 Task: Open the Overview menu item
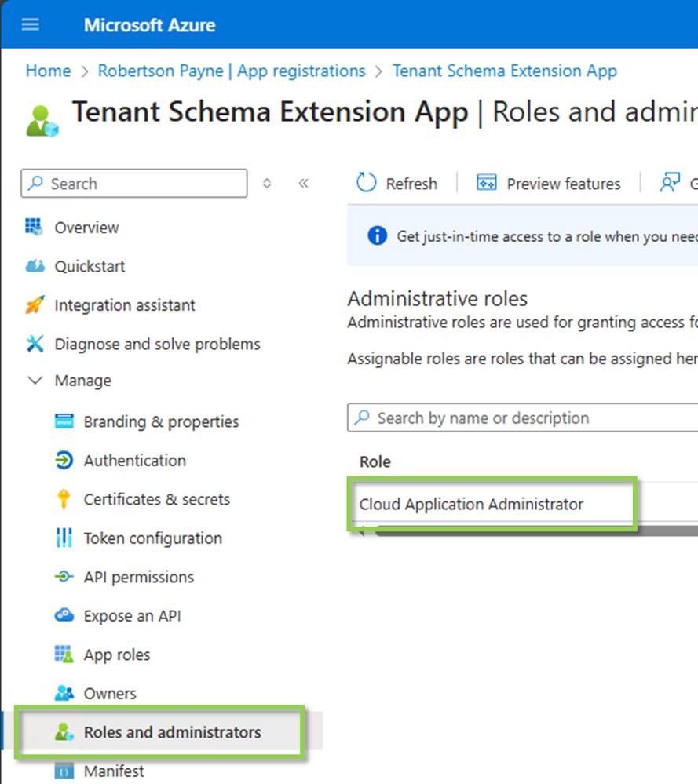point(86,228)
